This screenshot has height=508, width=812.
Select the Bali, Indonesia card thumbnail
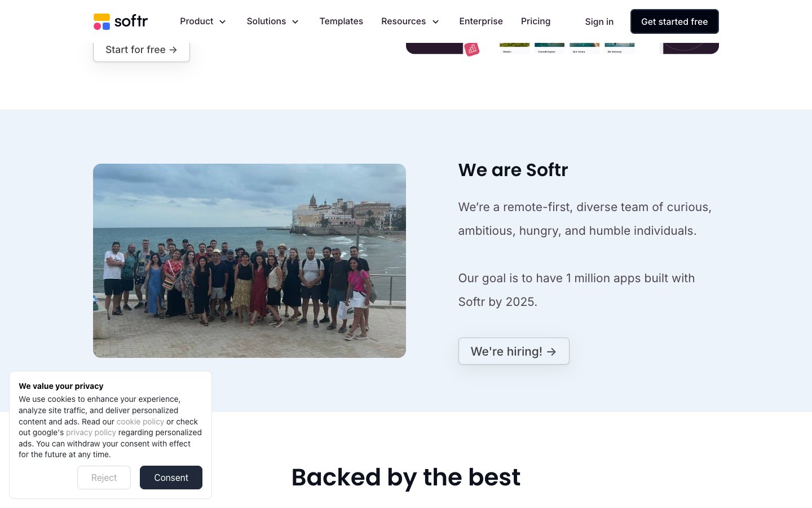coord(619,48)
